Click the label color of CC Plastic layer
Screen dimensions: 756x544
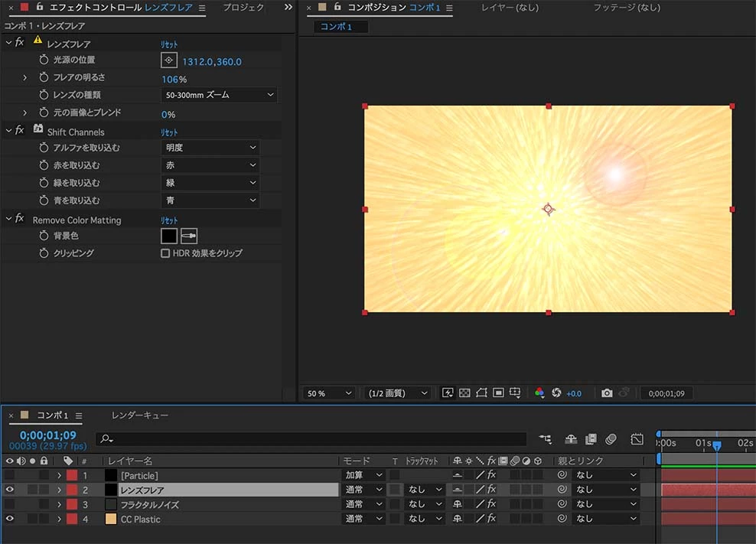[72, 519]
